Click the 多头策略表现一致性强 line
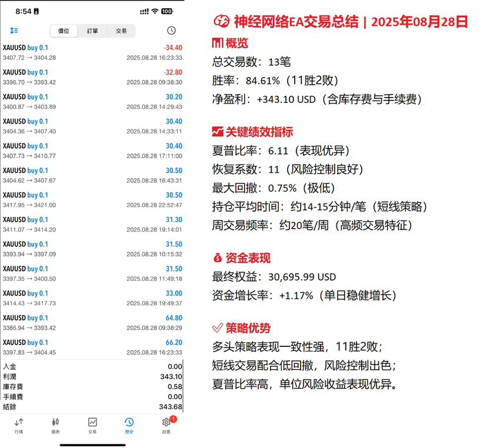487x448 pixels. tap(297, 346)
